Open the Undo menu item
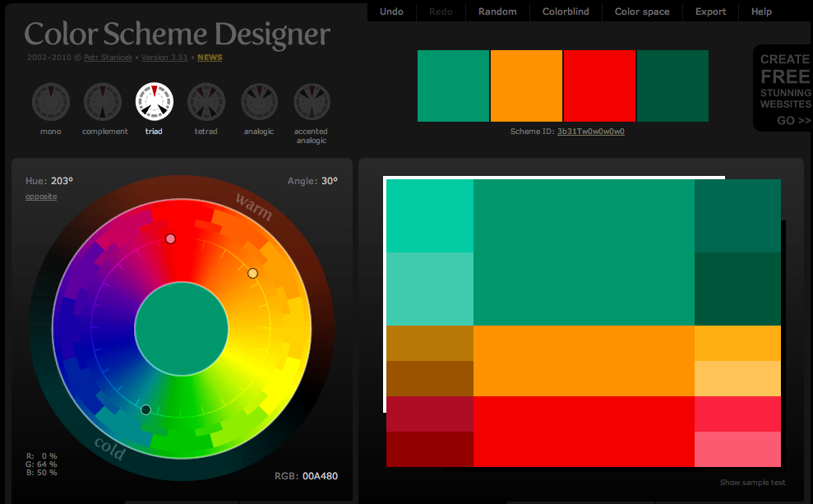The width and height of the screenshot is (813, 504). pyautogui.click(x=391, y=12)
